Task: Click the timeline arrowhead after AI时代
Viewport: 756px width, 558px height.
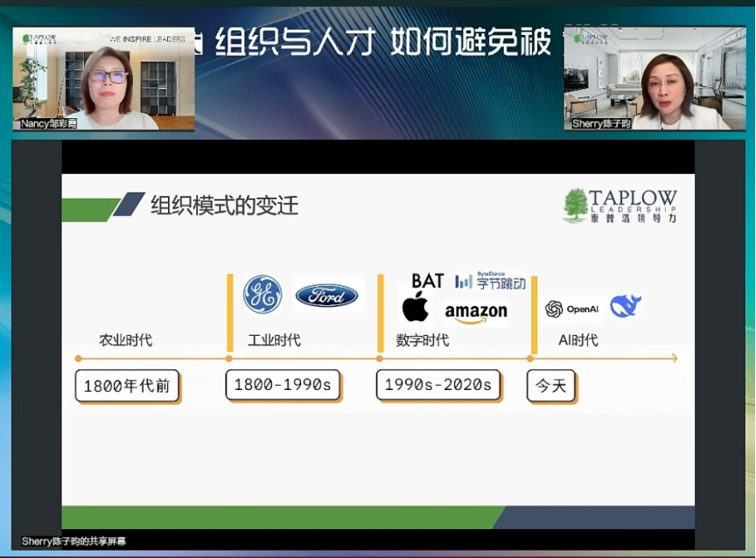Action: click(675, 358)
